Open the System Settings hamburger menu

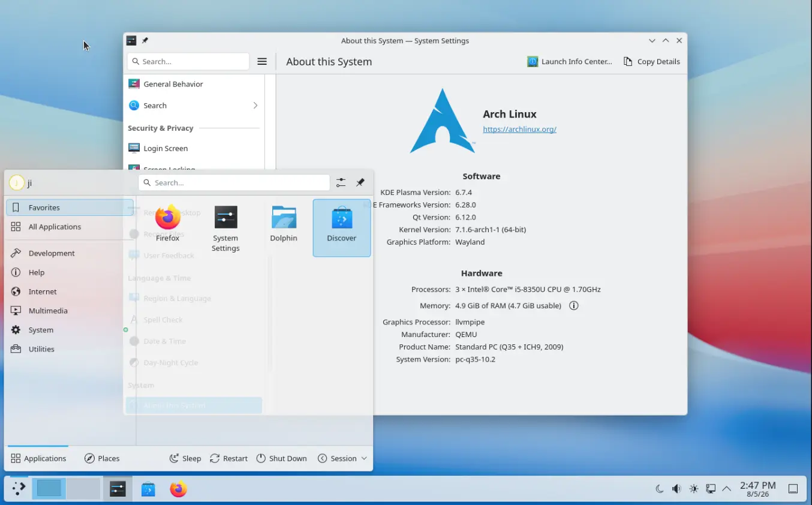262,61
